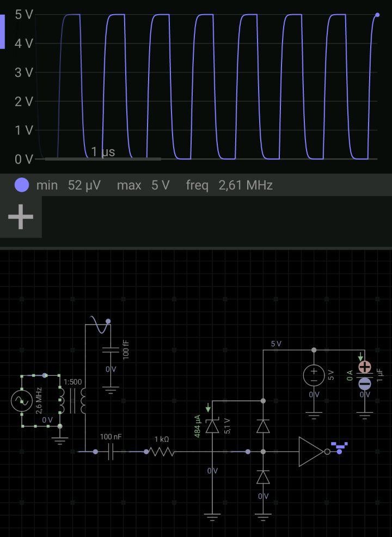392x537 pixels.
Task: Click the 1 µs time scale bar on the plot
Action: (103, 159)
